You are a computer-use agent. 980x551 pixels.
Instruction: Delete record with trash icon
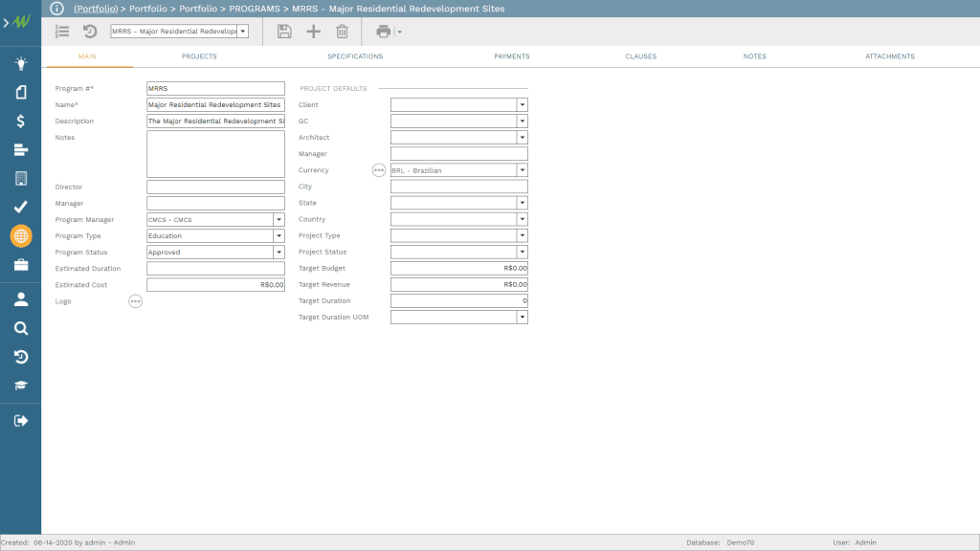pos(342,32)
